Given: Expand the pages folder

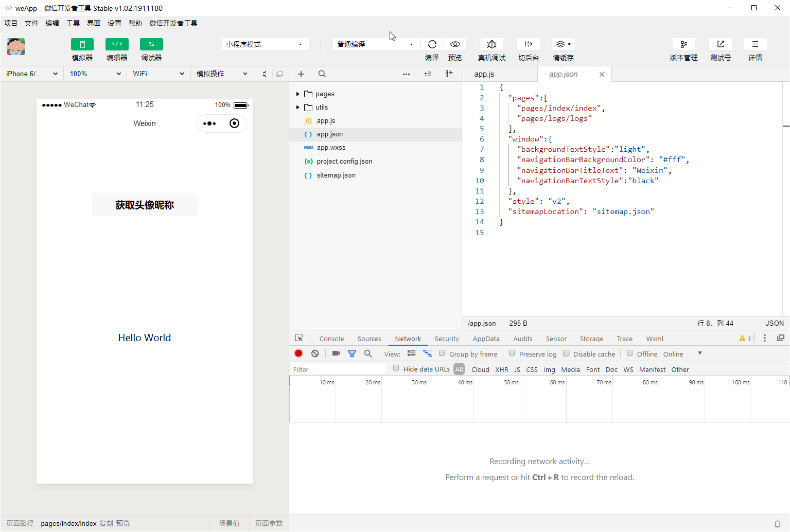Looking at the screenshot, I should pyautogui.click(x=298, y=94).
